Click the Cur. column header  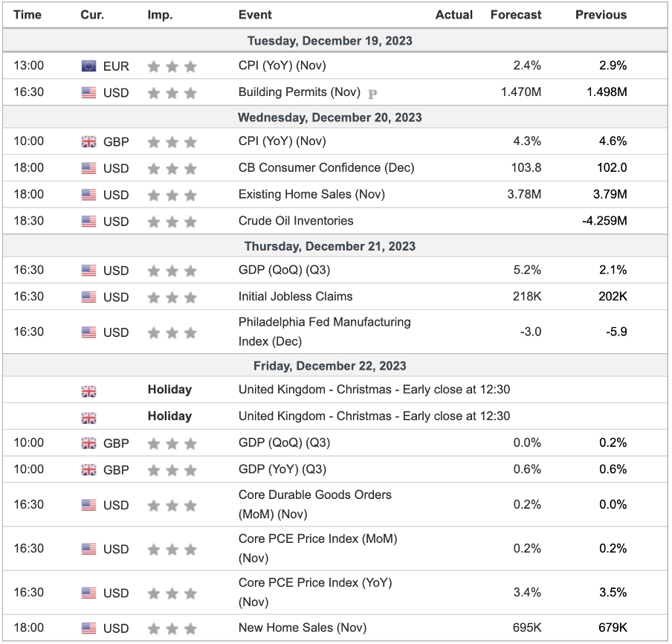[x=92, y=15]
